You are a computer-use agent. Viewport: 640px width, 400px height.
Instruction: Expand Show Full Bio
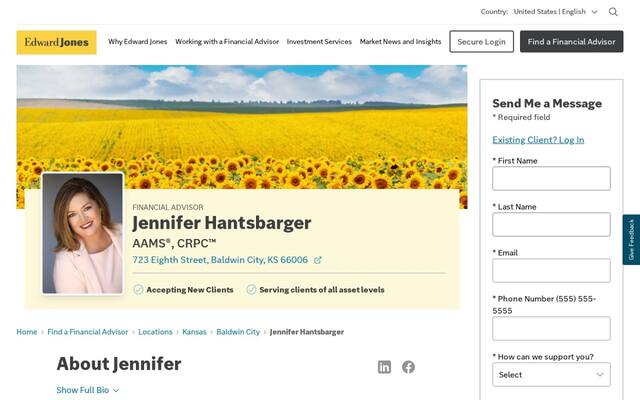87,390
